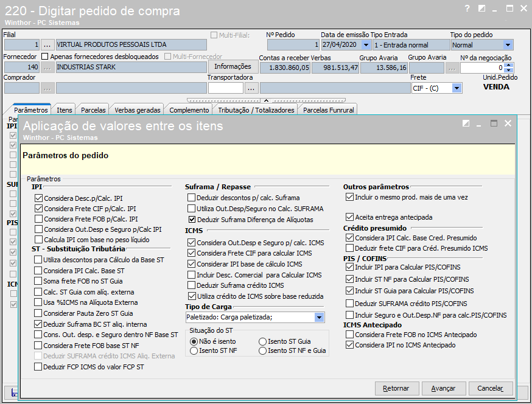Open Comprador lookup ellipsis button
Image resolution: width=532 pixels, height=404 pixels.
pos(47,88)
